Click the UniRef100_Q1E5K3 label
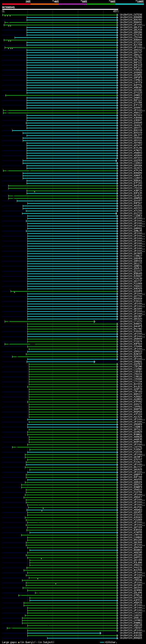This screenshot has height=644, width=146. coord(131,364)
